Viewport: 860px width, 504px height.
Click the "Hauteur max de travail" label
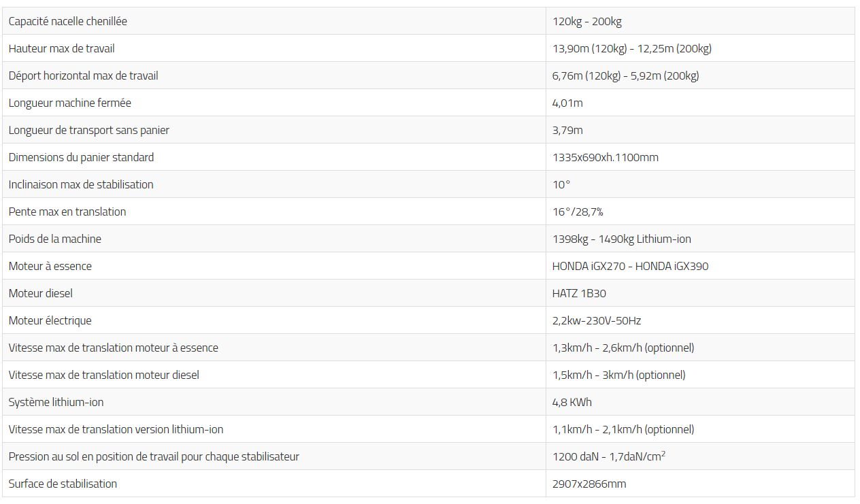coord(62,48)
